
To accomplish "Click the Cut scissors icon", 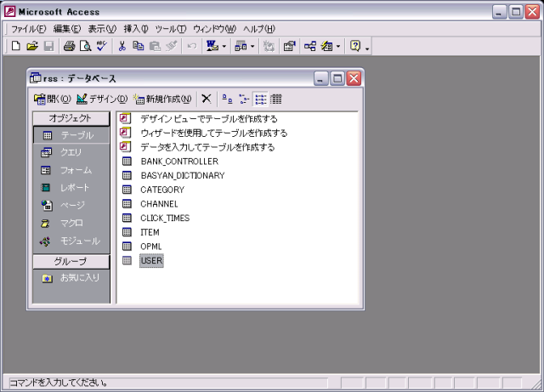I will (122, 46).
